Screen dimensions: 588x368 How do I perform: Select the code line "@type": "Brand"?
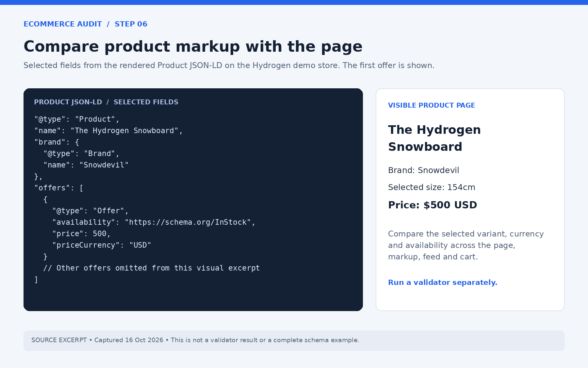pyautogui.click(x=82, y=153)
